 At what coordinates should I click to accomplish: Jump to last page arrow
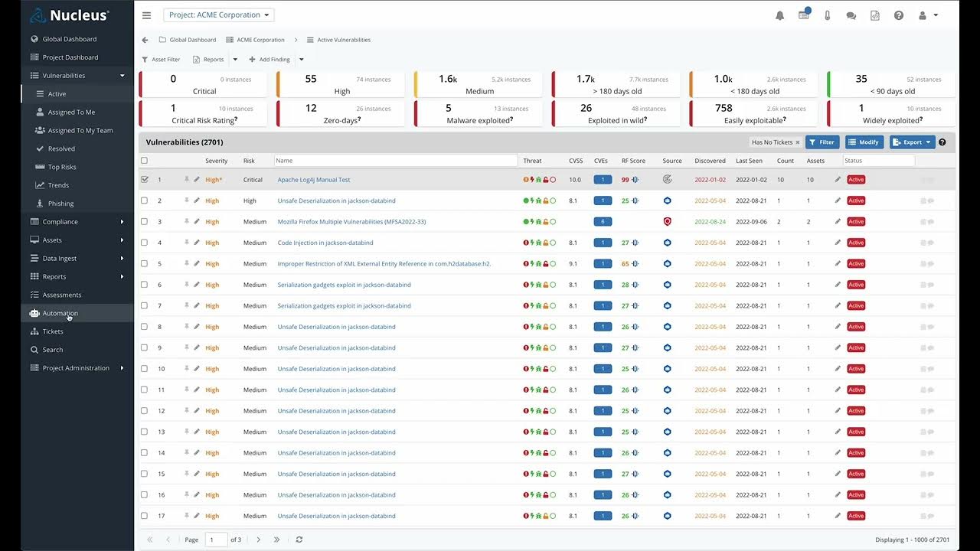click(276, 540)
